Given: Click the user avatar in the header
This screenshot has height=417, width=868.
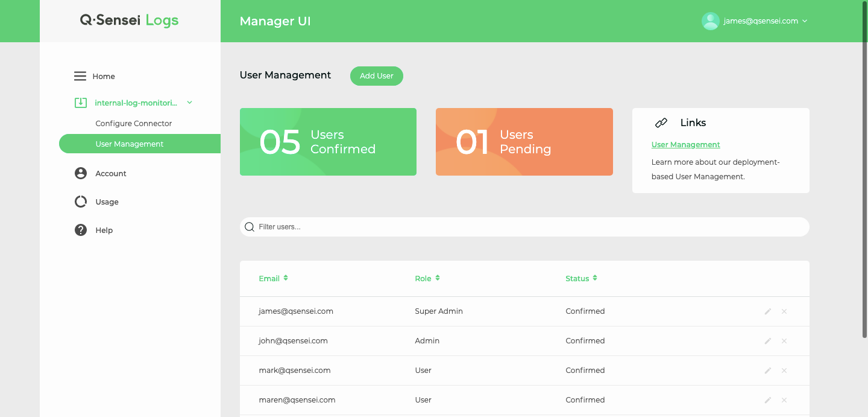Looking at the screenshot, I should [x=711, y=21].
